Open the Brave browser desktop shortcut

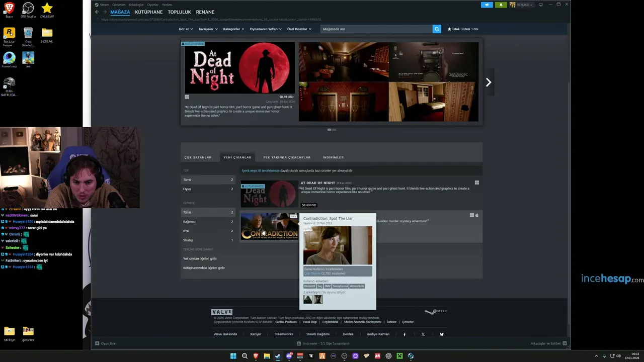click(x=9, y=10)
